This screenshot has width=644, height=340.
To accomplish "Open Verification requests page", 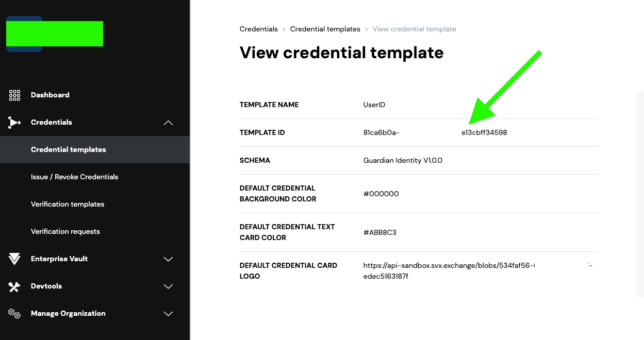I will 65,231.
